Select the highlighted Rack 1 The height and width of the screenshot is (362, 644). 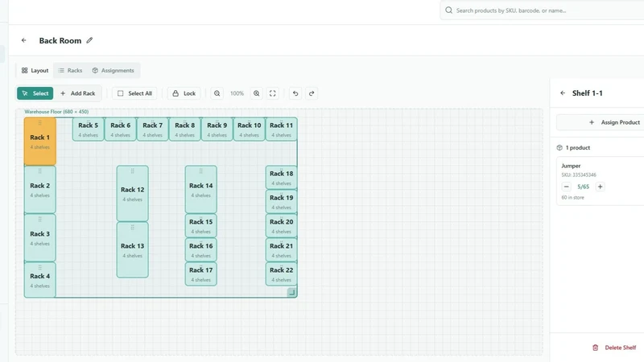coord(39,142)
